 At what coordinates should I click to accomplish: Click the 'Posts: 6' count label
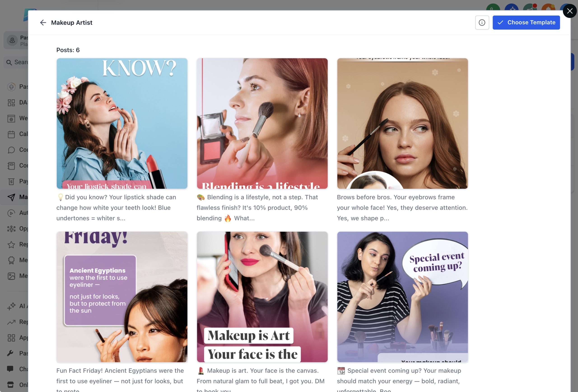68,50
